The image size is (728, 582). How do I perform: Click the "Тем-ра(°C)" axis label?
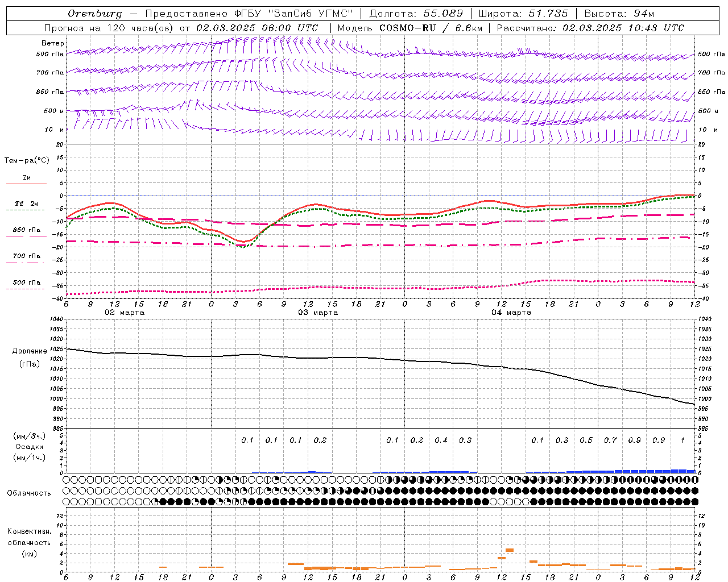[x=27, y=161]
